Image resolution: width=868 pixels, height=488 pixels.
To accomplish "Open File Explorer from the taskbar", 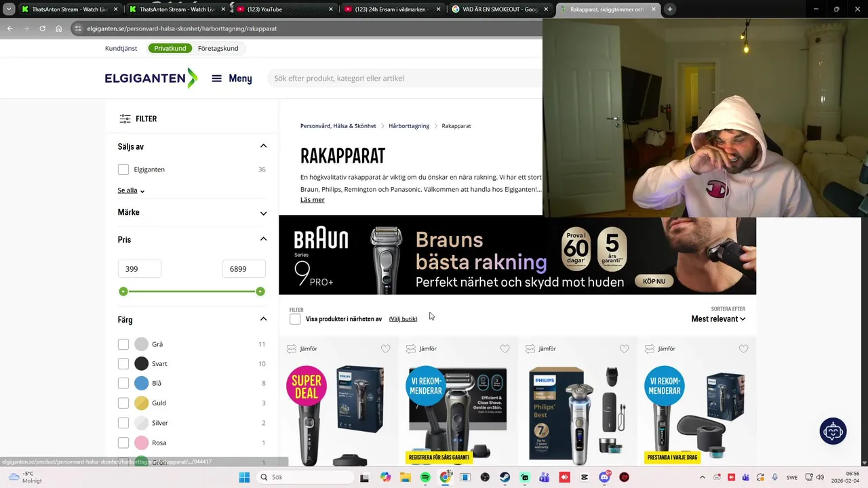I will click(406, 477).
